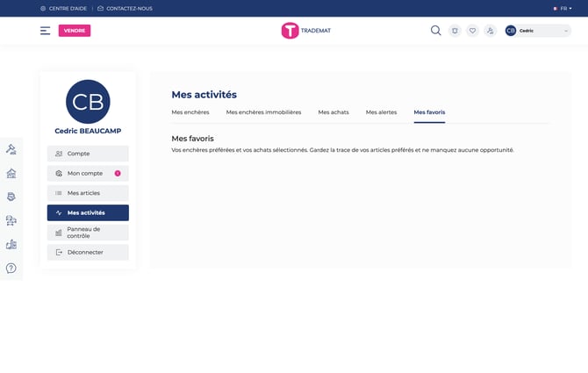Select the real estate house sidebar icon
This screenshot has width=588, height=373.
(11, 173)
